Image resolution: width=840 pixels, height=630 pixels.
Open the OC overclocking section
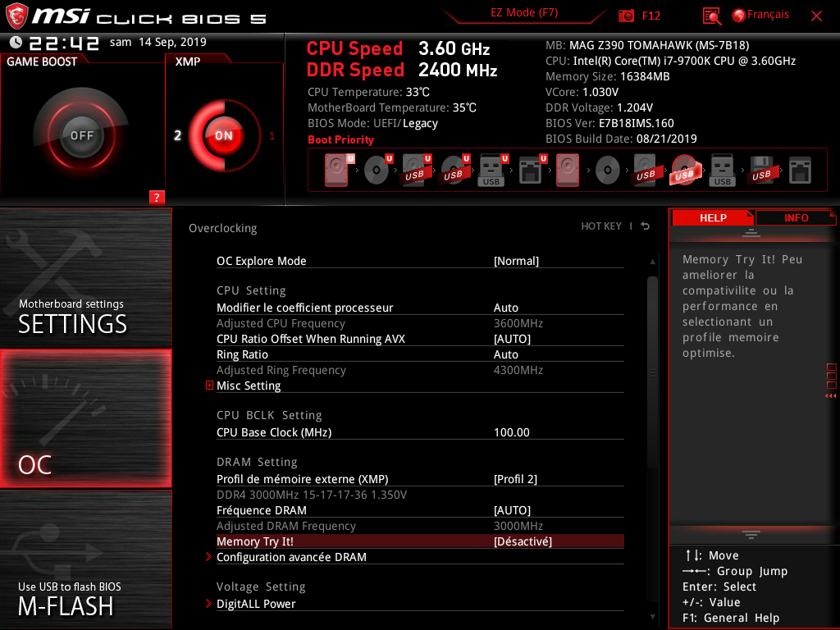click(85, 418)
